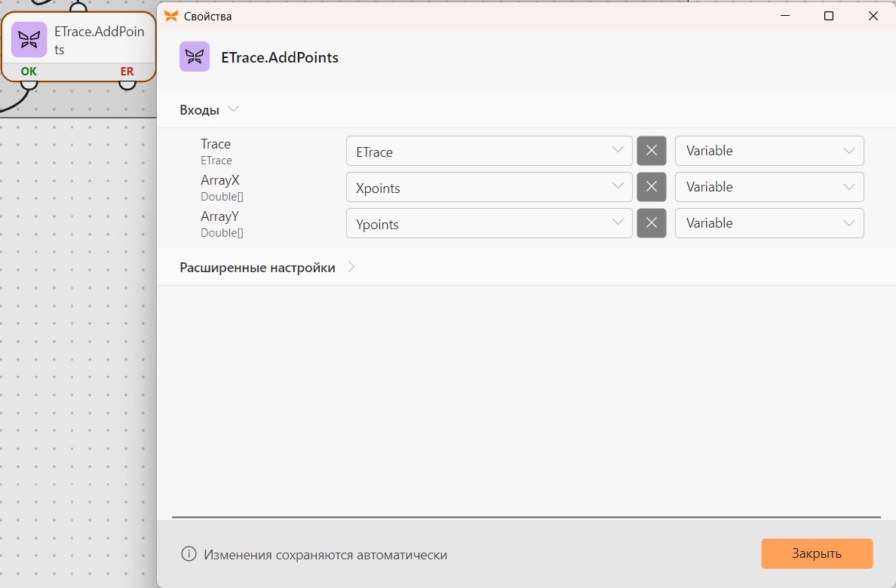The image size is (896, 588).
Task: Minimize the Свойства window
Action: tap(785, 16)
